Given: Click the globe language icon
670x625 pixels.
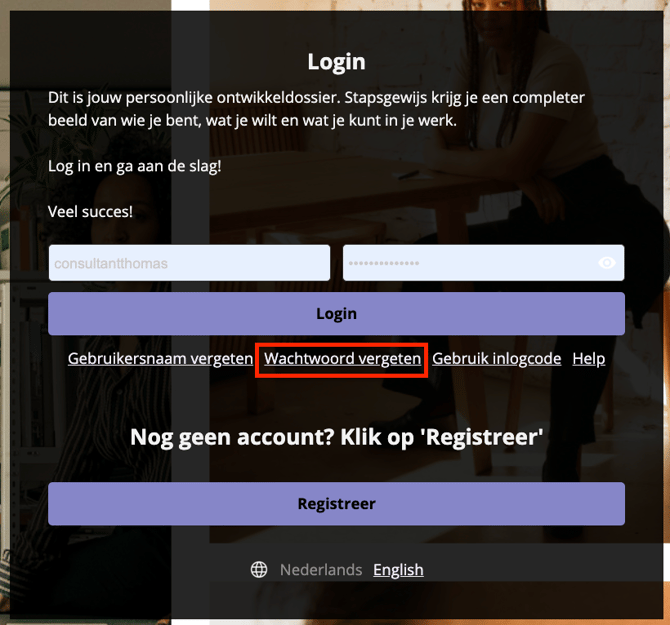Looking at the screenshot, I should [x=259, y=569].
